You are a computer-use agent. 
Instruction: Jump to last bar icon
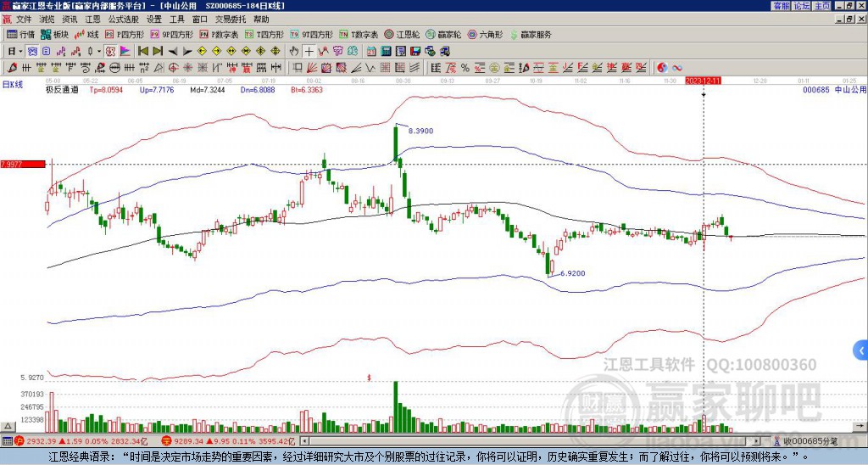click(x=158, y=52)
